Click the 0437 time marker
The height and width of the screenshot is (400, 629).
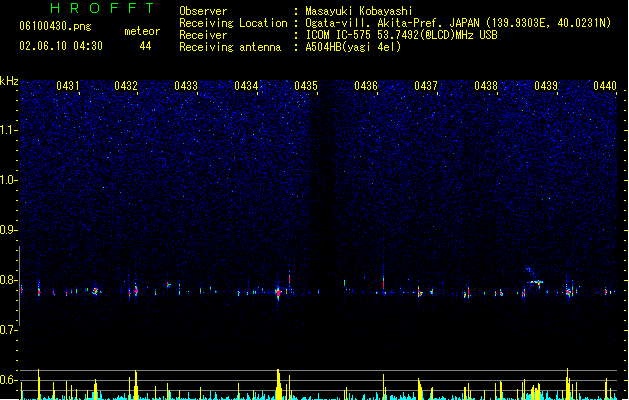[426, 86]
